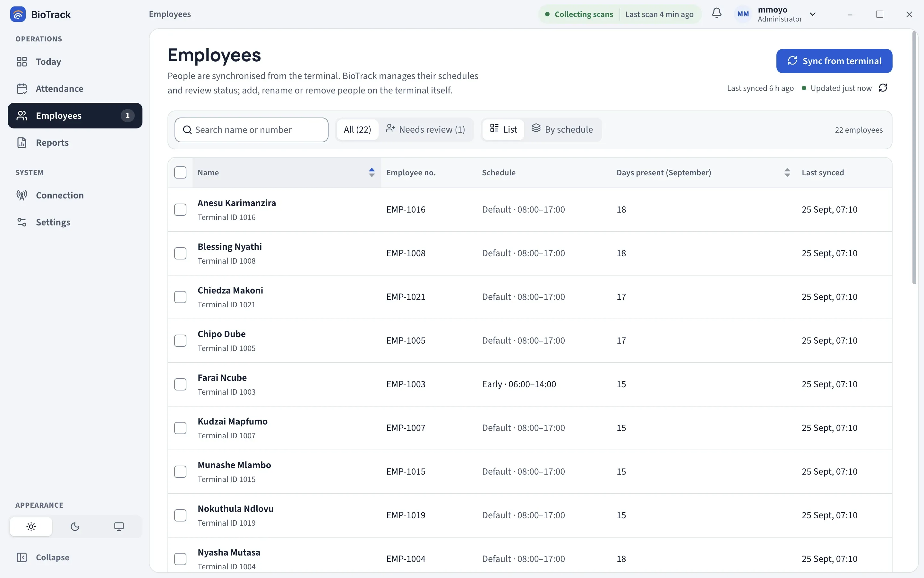Viewport: 924px width, 578px height.
Task: Click the BioTrack logo icon
Action: [18, 14]
